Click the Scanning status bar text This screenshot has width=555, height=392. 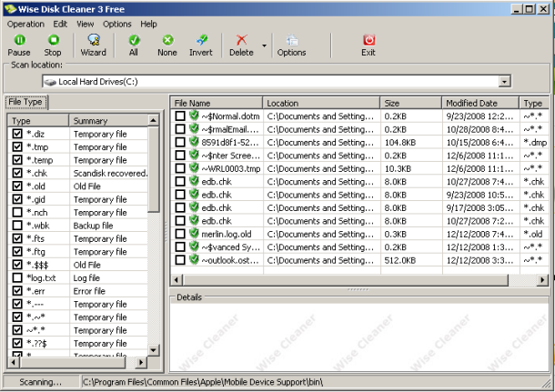click(x=40, y=382)
